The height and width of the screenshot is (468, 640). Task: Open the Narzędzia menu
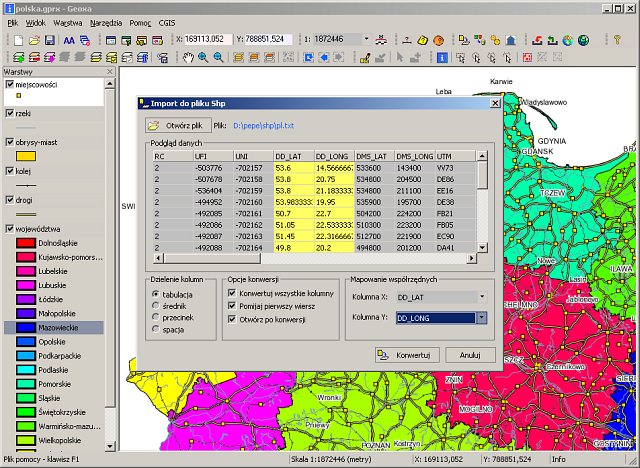[104, 21]
